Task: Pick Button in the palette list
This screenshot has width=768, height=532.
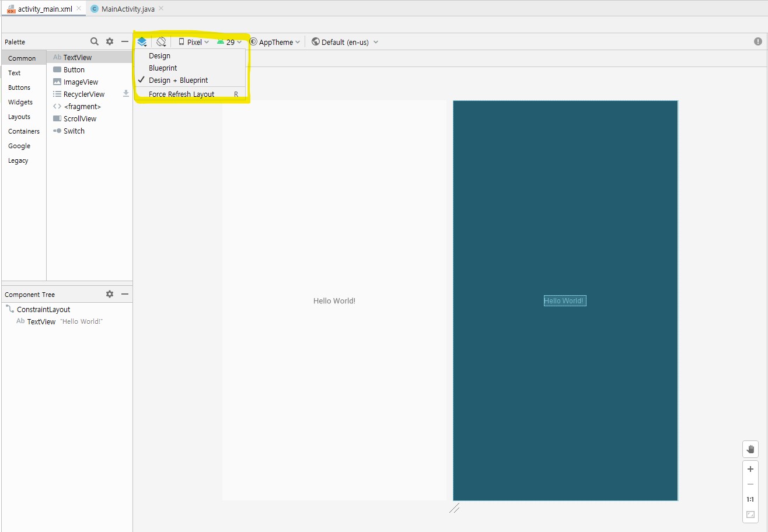Action: click(x=90, y=69)
